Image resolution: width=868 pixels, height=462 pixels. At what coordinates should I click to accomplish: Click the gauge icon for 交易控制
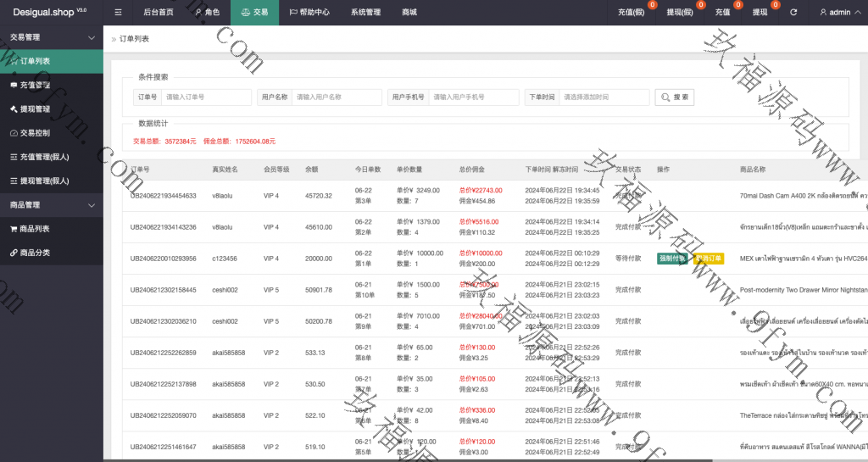pyautogui.click(x=14, y=133)
